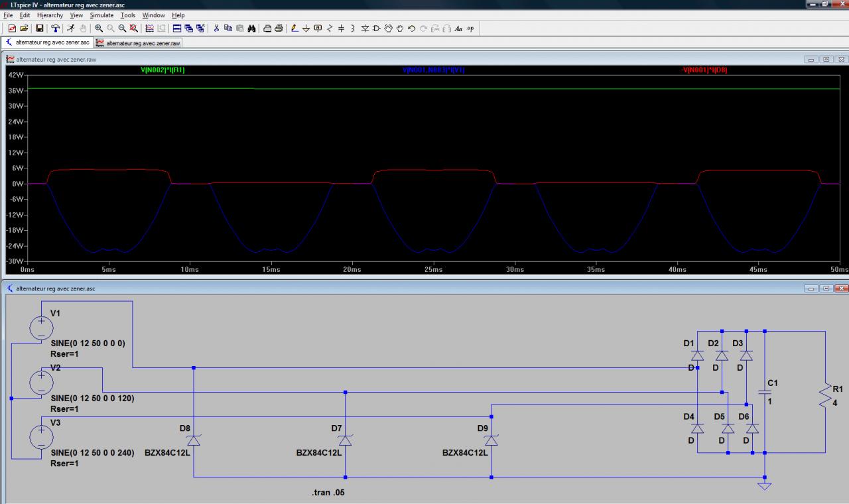Image resolution: width=849 pixels, height=504 pixels.
Task: Click the Cut scissors tool
Action: point(216,29)
